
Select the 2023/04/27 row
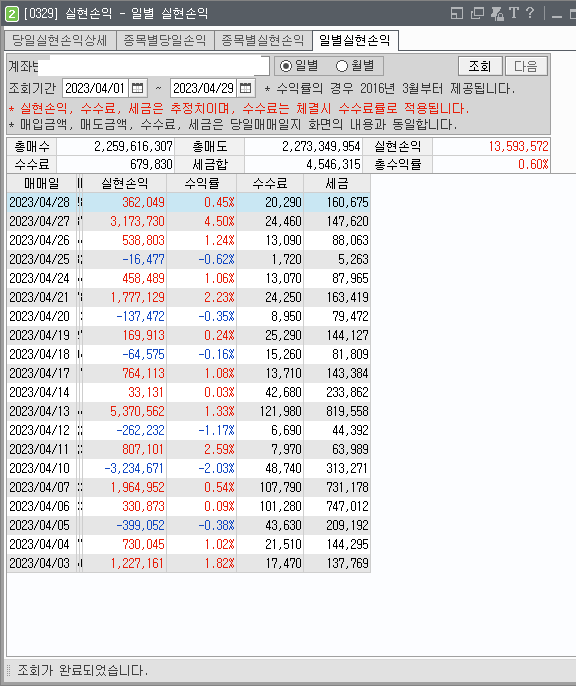[189, 221]
